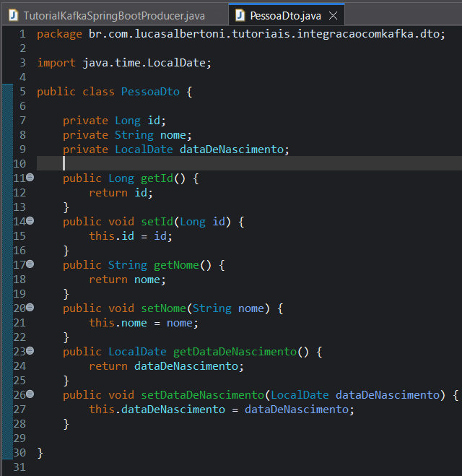
Task: Click Java file icon on PessoaDto.java tab
Action: pyautogui.click(x=239, y=15)
